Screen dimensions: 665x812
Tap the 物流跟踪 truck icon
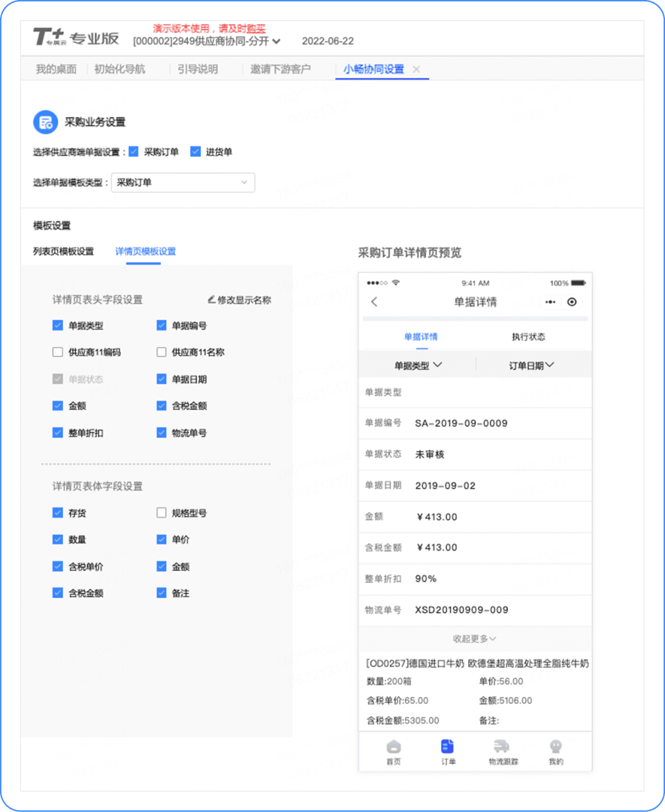tap(502, 747)
